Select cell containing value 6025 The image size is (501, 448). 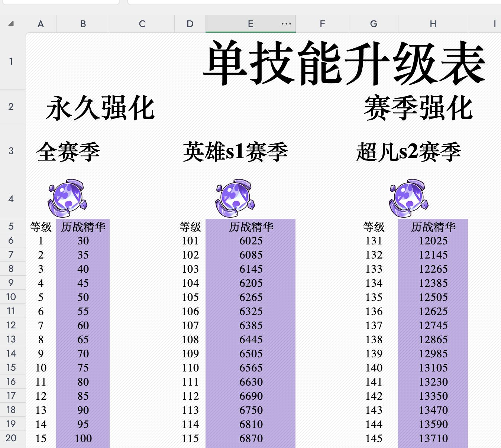pos(251,241)
